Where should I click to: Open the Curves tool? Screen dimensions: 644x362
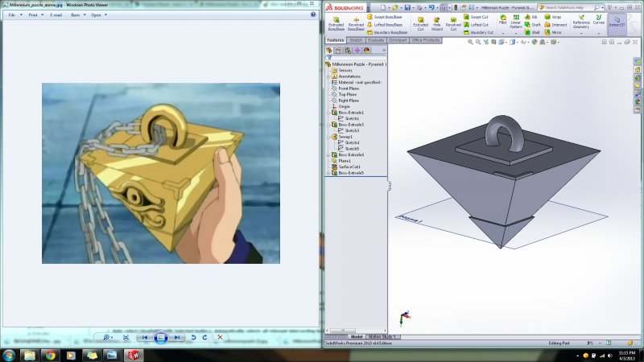pos(599,19)
